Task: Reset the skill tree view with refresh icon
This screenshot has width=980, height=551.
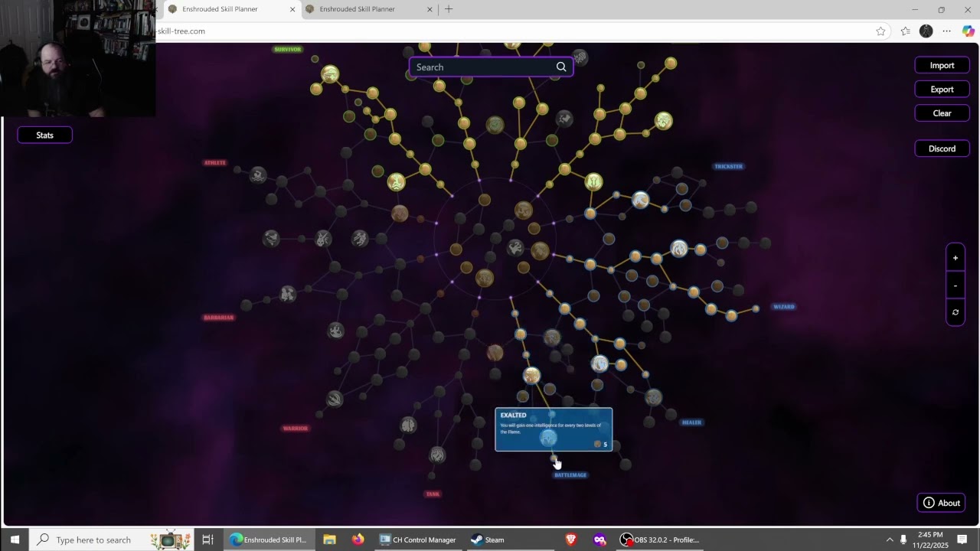Action: (955, 312)
